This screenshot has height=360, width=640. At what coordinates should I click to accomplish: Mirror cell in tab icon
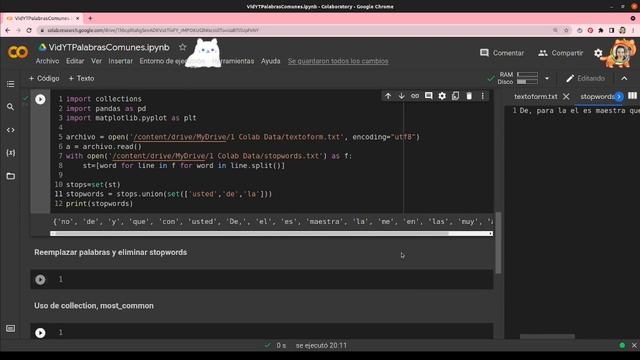(x=456, y=96)
